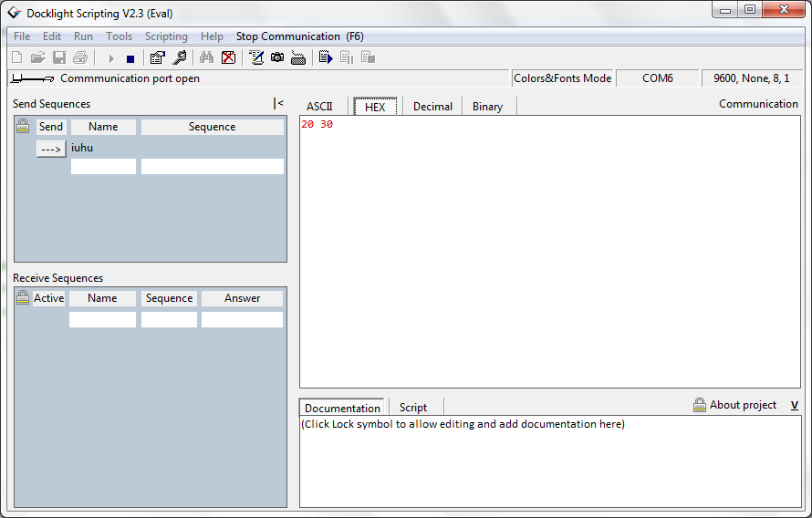
Task: Collapse the left sequences panel
Action: tap(278, 104)
